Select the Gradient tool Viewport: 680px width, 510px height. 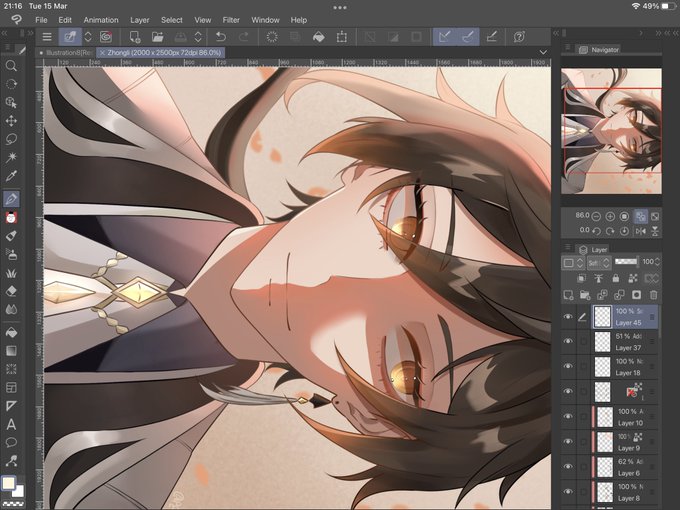11,350
